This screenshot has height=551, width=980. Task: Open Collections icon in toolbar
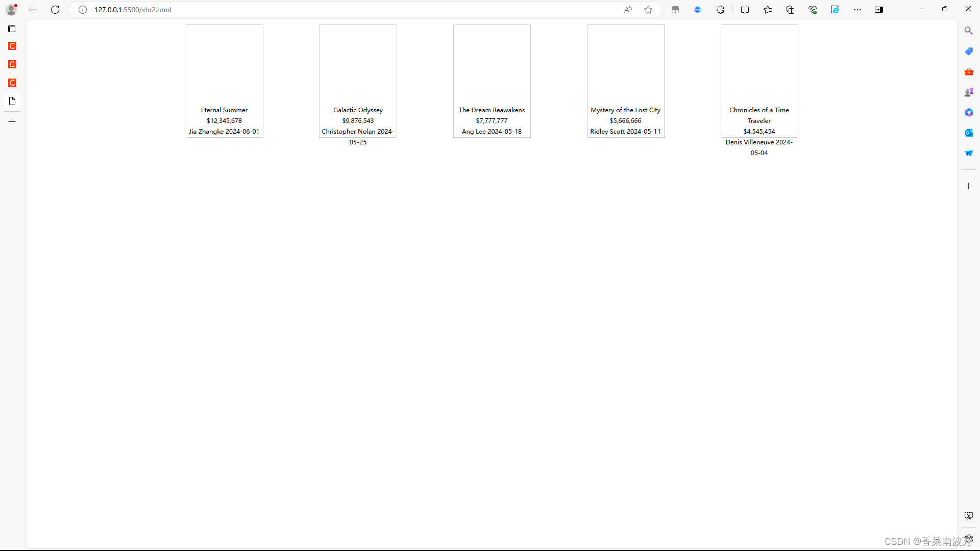pyautogui.click(x=790, y=10)
